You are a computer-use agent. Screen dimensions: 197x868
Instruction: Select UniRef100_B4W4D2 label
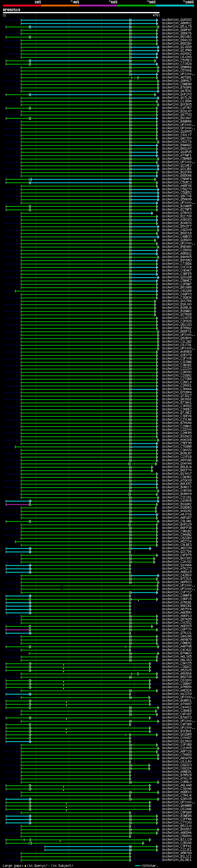(177, 145)
